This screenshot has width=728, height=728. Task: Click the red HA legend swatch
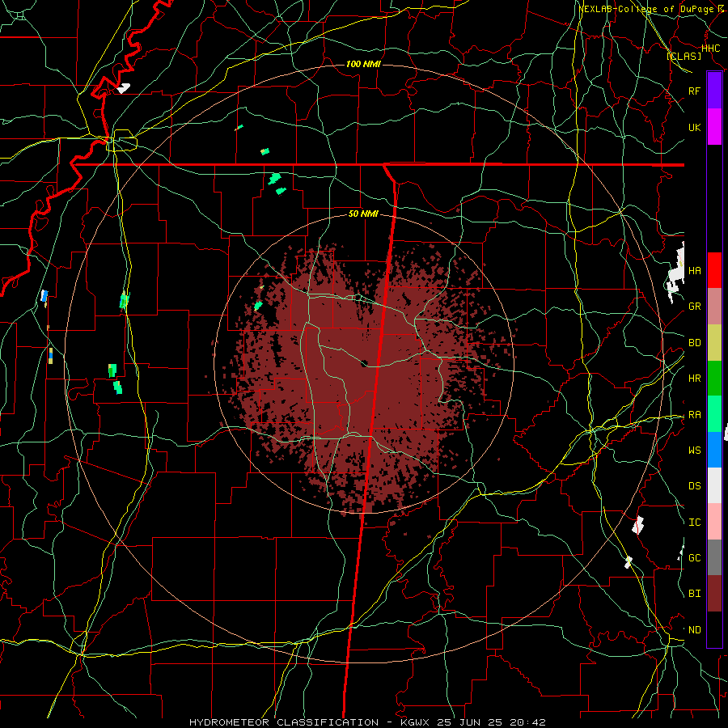click(714, 270)
